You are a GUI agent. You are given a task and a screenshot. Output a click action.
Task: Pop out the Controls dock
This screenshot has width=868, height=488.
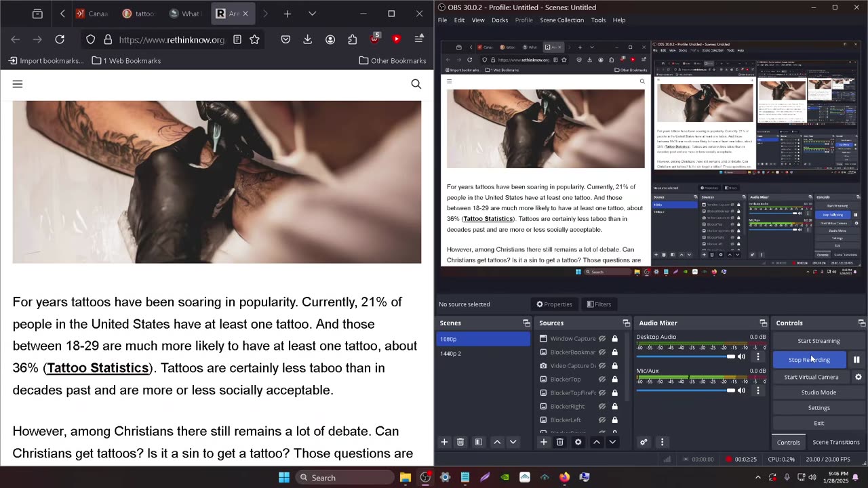click(862, 323)
